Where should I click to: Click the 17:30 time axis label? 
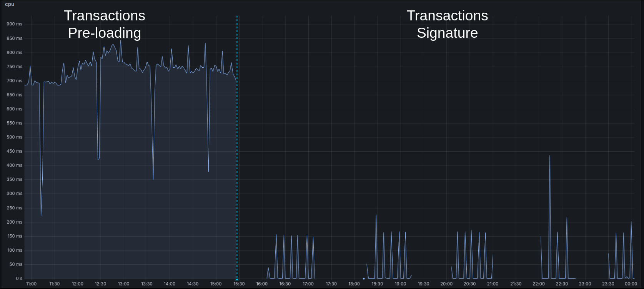[331, 284]
